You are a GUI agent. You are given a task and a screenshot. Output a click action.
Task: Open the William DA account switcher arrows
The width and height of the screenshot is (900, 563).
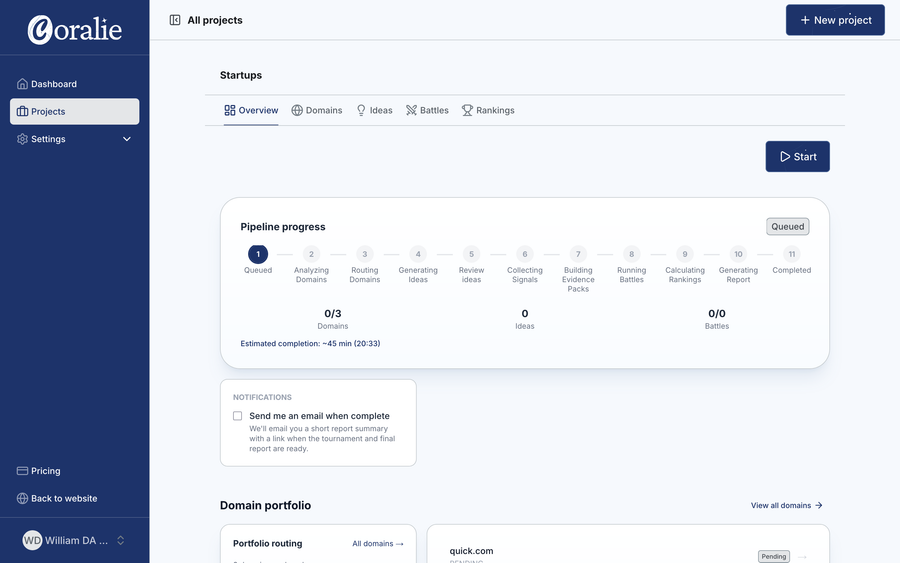(121, 540)
